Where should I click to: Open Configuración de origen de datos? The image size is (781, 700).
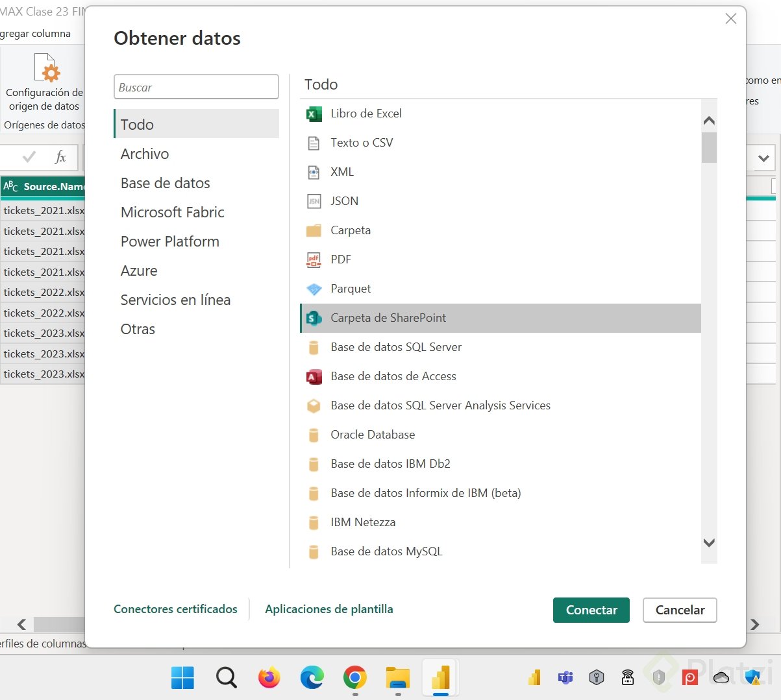[44, 83]
